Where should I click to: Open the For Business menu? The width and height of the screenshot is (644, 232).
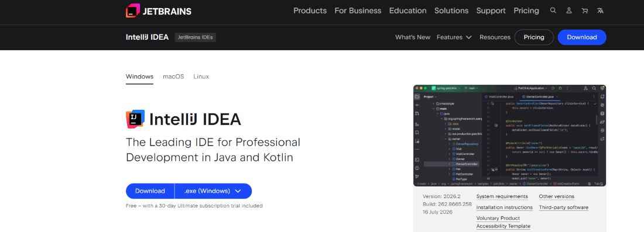(x=358, y=11)
